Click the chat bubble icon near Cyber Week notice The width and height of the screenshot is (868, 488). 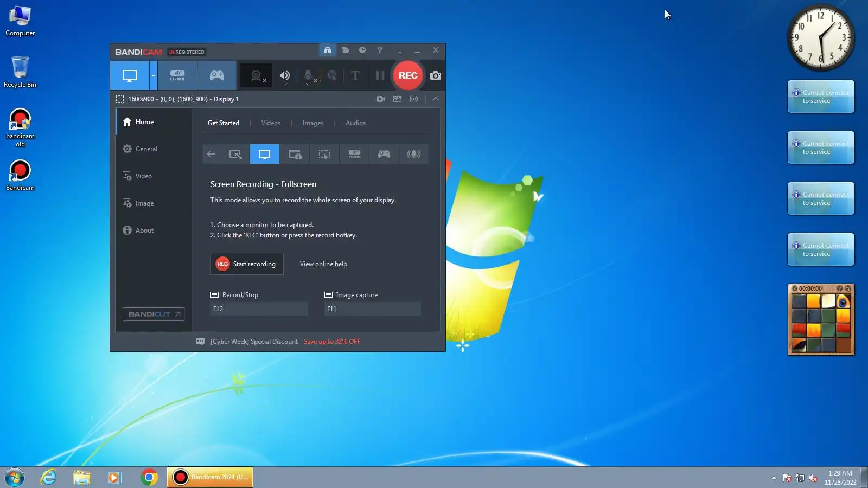coord(200,342)
